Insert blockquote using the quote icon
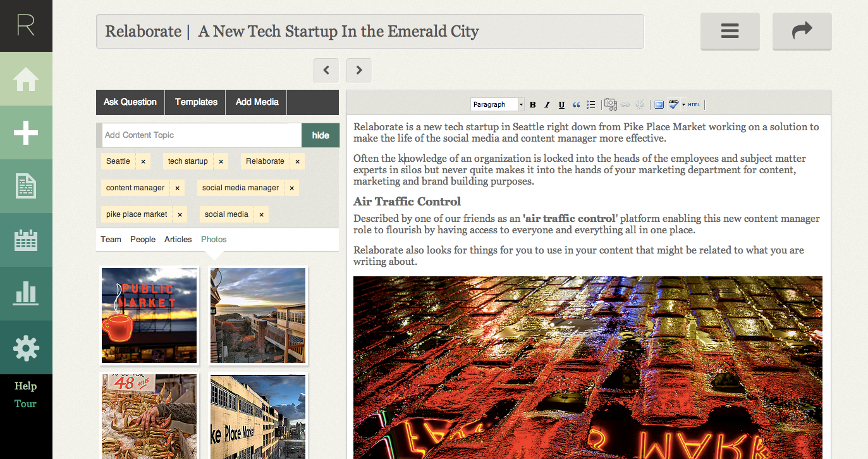This screenshot has width=868, height=459. click(x=576, y=105)
